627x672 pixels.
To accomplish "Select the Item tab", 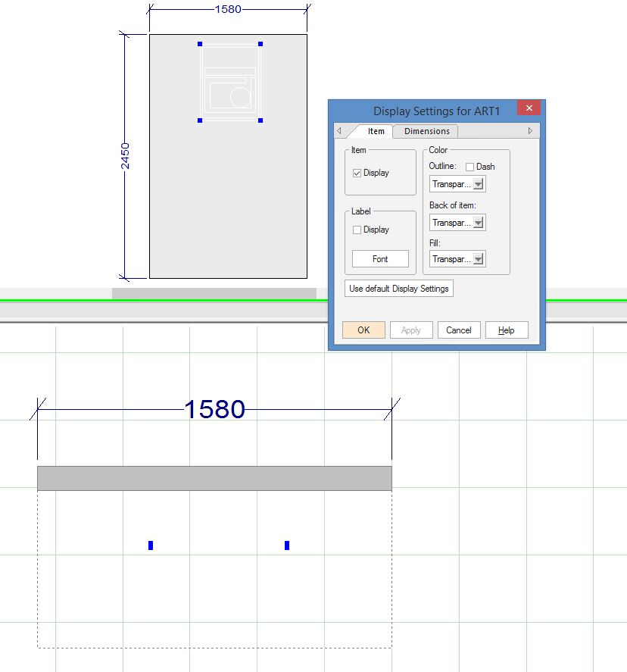I will (x=376, y=131).
